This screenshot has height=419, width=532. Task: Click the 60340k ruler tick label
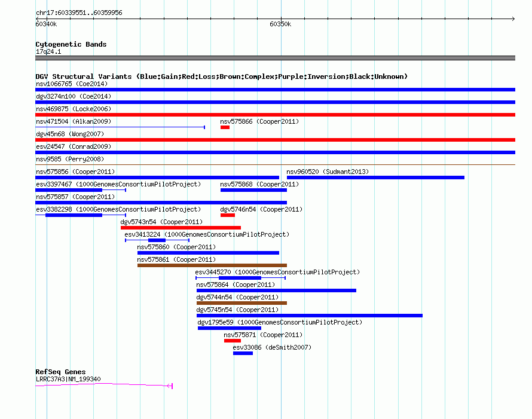click(46, 24)
